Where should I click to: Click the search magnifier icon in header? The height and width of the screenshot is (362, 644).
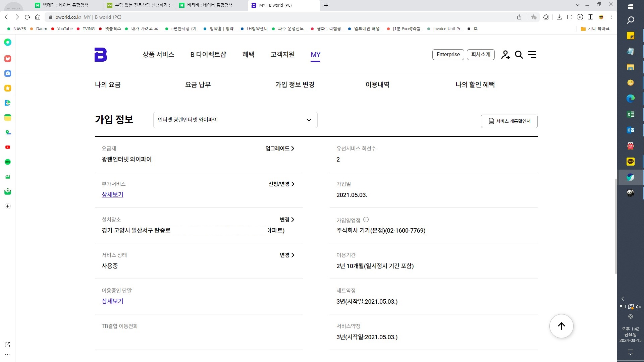pyautogui.click(x=519, y=55)
